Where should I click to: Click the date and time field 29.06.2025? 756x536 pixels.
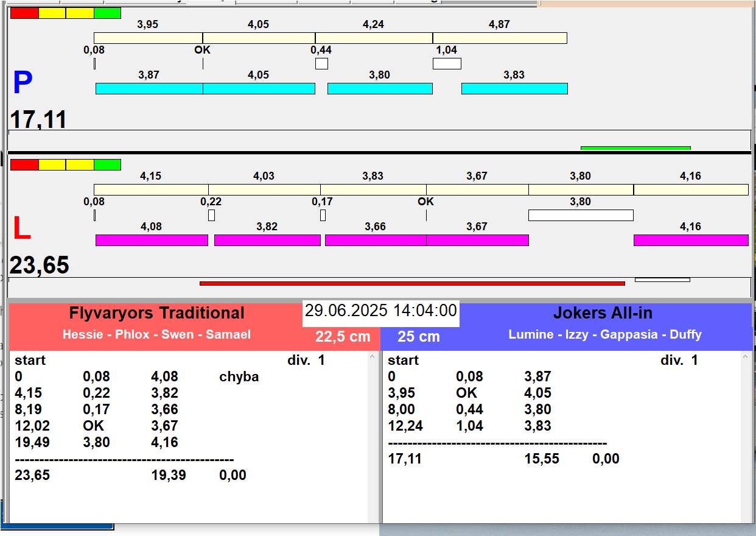(380, 311)
